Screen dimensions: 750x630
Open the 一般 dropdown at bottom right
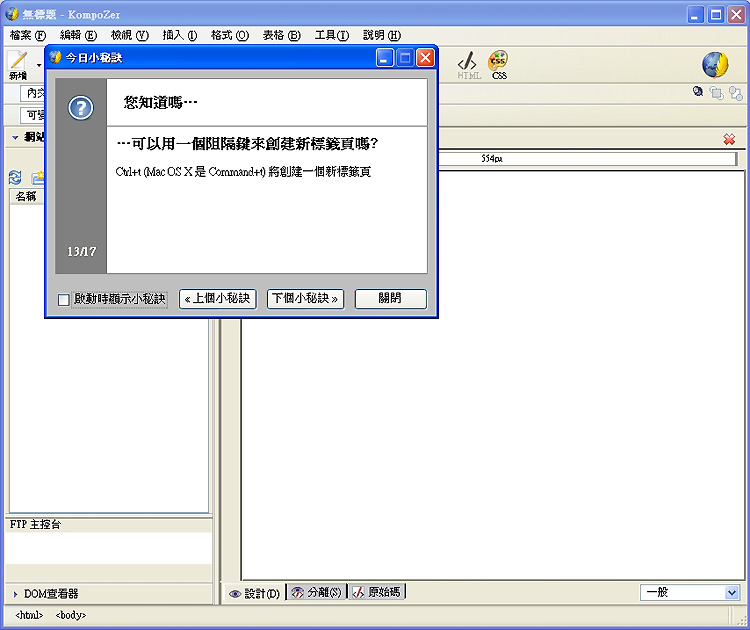(690, 593)
